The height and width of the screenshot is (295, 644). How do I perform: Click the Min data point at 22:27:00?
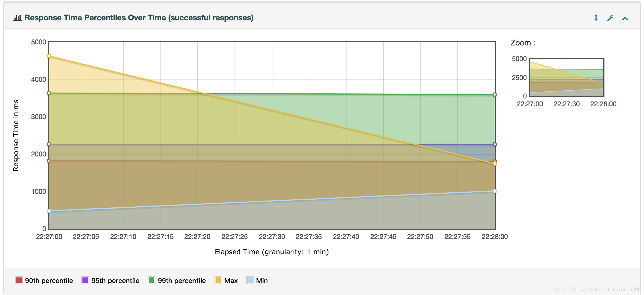[49, 211]
